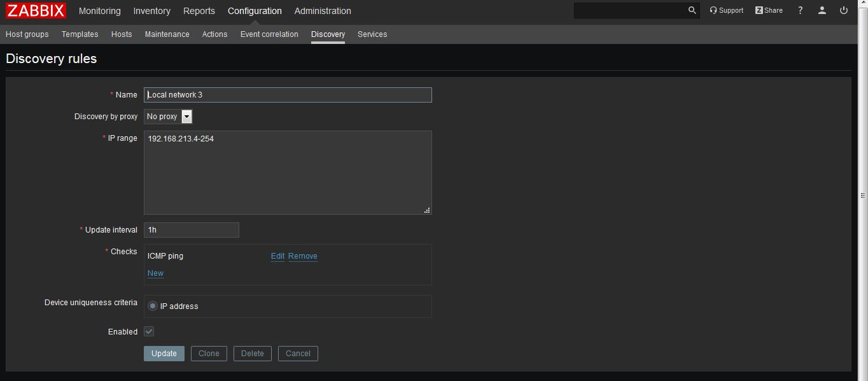Select the IP address uniqueness radio button
Screen dimensions: 868x381
click(152, 305)
